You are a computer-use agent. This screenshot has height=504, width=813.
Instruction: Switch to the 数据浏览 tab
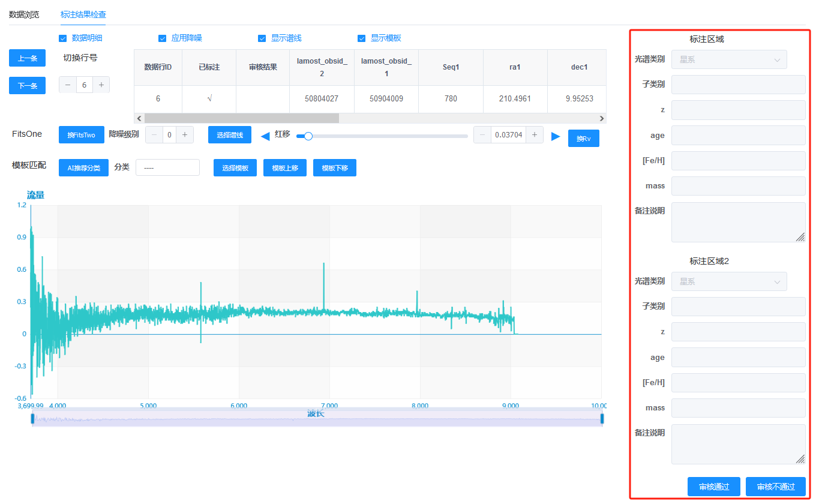coord(24,14)
